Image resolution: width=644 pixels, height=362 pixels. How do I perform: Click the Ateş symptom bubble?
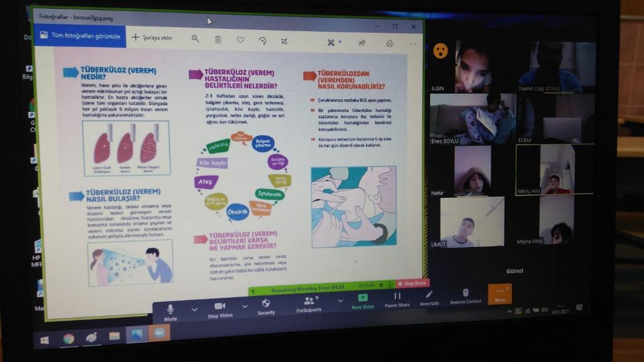[206, 182]
